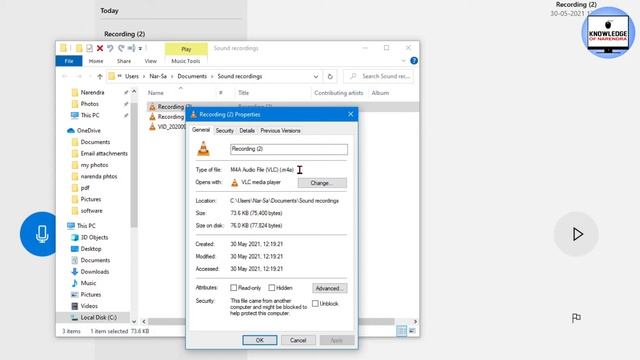640x360 pixels.
Task: Open the pdf folder under OneDrive
Action: [80, 188]
